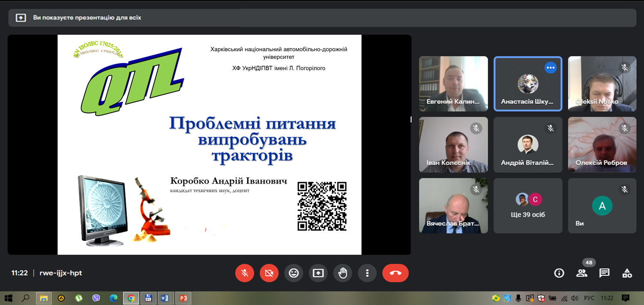Open the emoji reactions button
The image size is (644, 305).
click(x=294, y=273)
